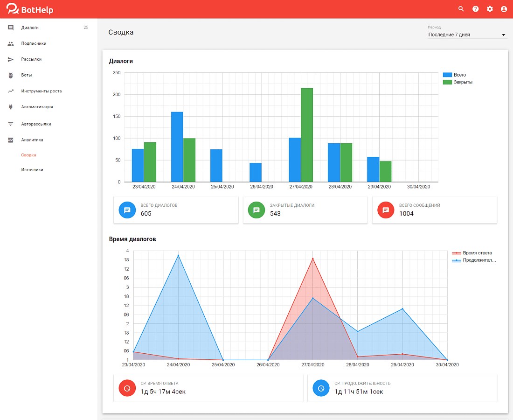Click the Авторассылки filter icon

(11, 124)
